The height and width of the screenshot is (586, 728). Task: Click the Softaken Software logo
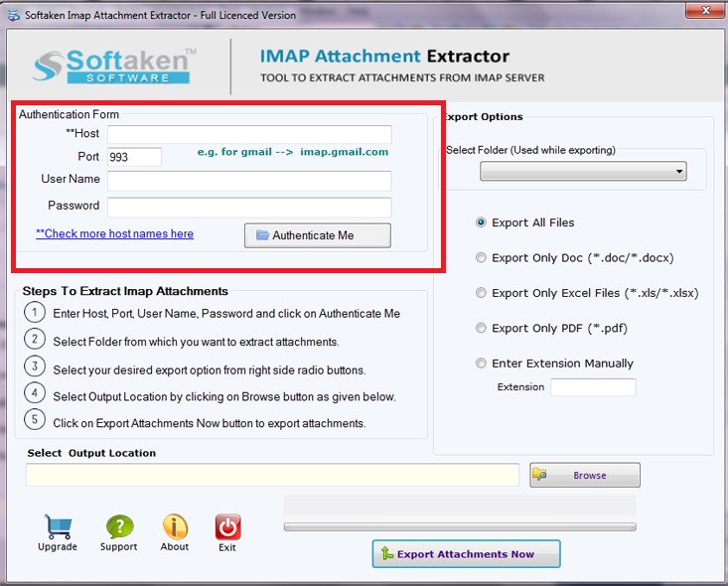pos(114,67)
